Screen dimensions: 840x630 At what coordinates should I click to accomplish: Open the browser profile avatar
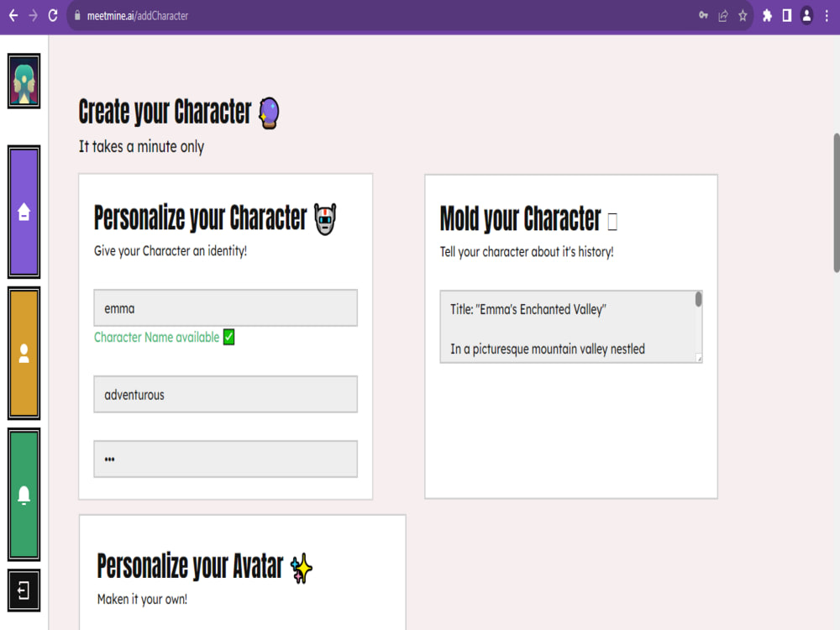click(x=806, y=15)
